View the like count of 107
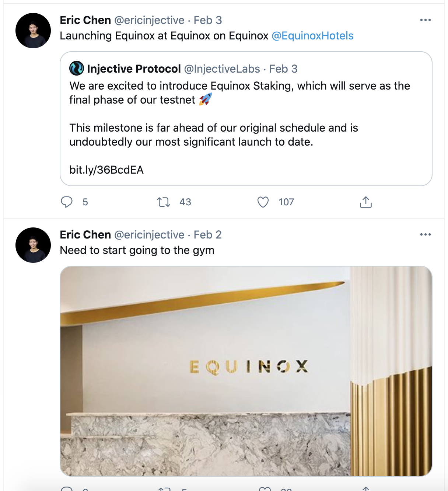Screen dimensions: 448x491 point(286,202)
